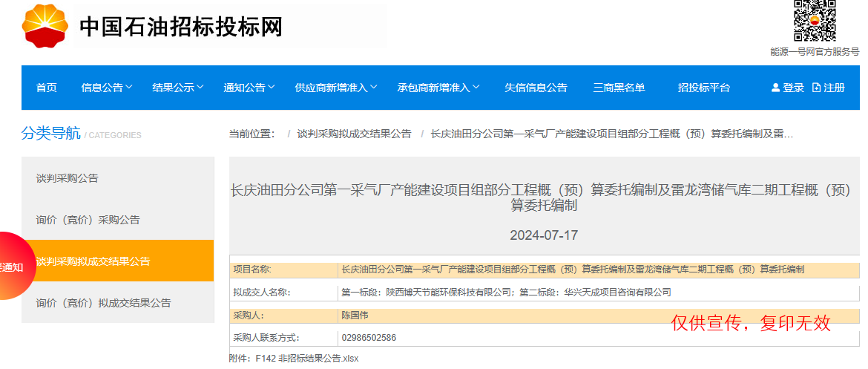Click the China Petroleum flame logo

(45, 26)
